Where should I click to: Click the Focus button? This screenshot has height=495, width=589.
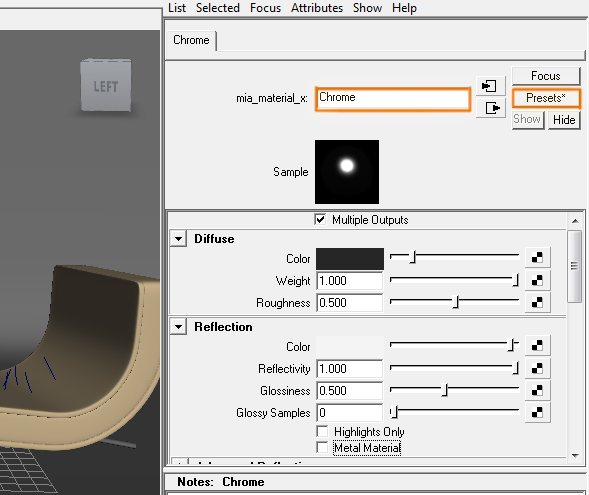coord(546,76)
